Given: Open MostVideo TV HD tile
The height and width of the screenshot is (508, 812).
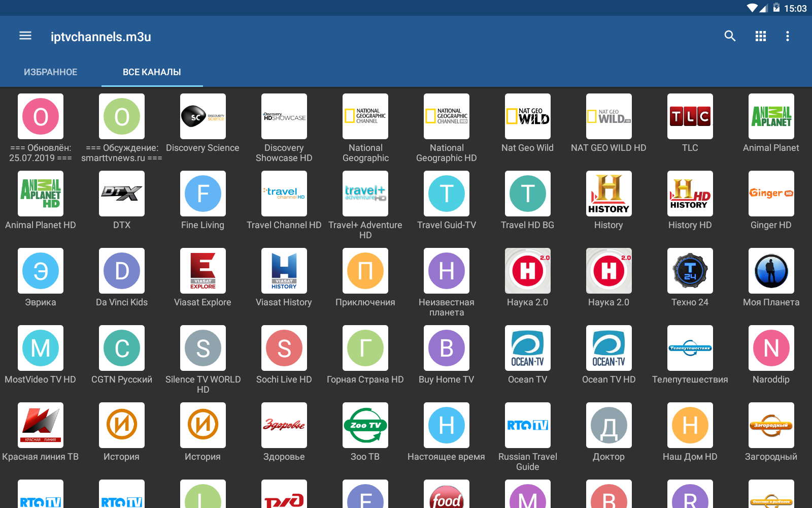Looking at the screenshot, I should click(x=41, y=348).
